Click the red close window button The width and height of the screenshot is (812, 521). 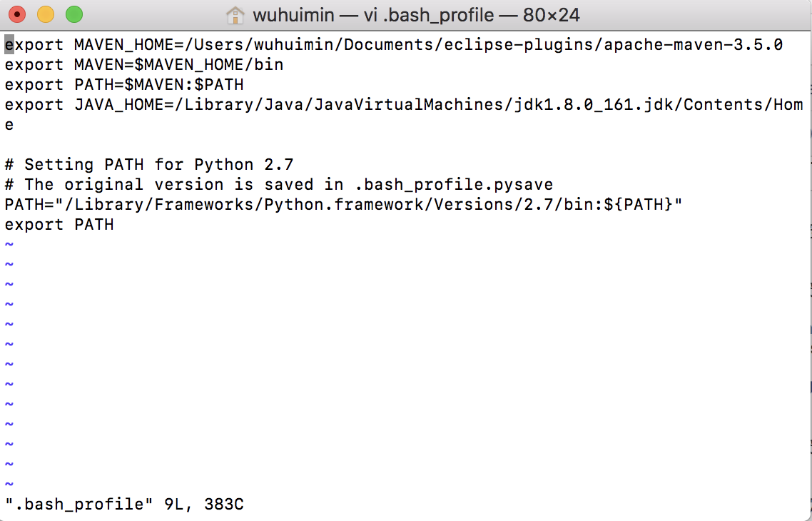[x=17, y=14]
